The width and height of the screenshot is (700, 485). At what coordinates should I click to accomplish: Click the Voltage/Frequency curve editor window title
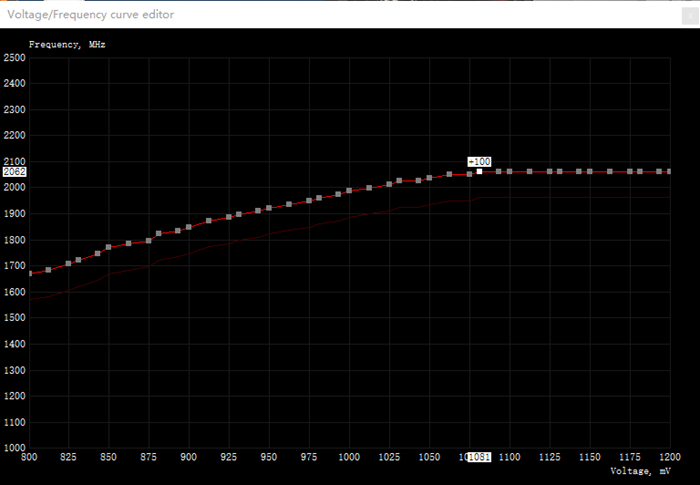pos(91,14)
